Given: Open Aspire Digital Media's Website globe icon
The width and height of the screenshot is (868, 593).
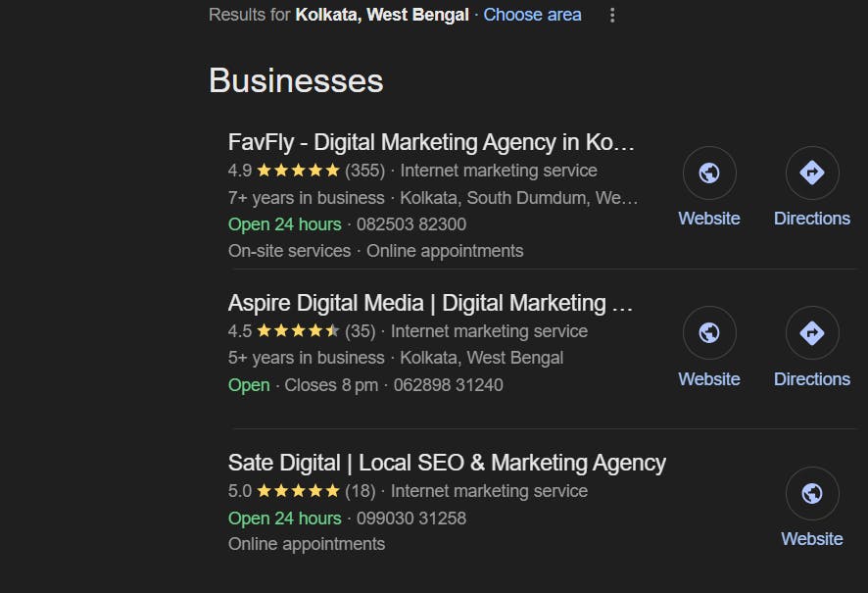Looking at the screenshot, I should 709,334.
